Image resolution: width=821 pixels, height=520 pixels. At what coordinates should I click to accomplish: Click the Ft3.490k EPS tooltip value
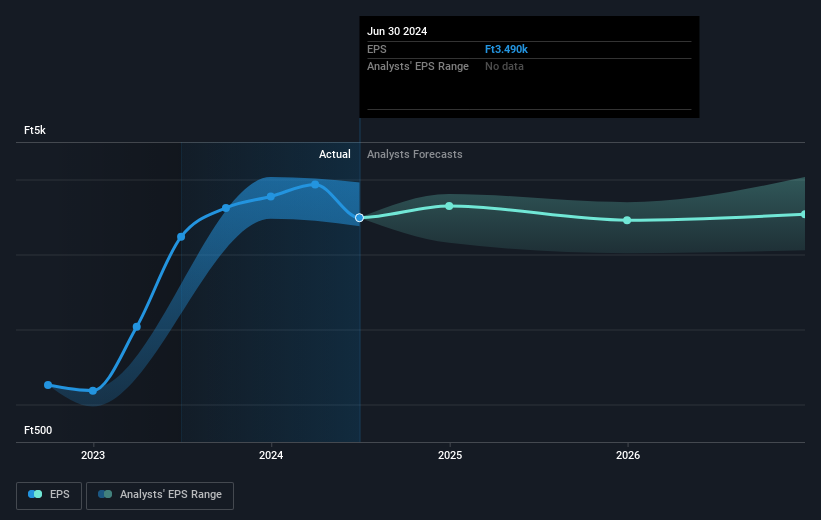(x=506, y=49)
